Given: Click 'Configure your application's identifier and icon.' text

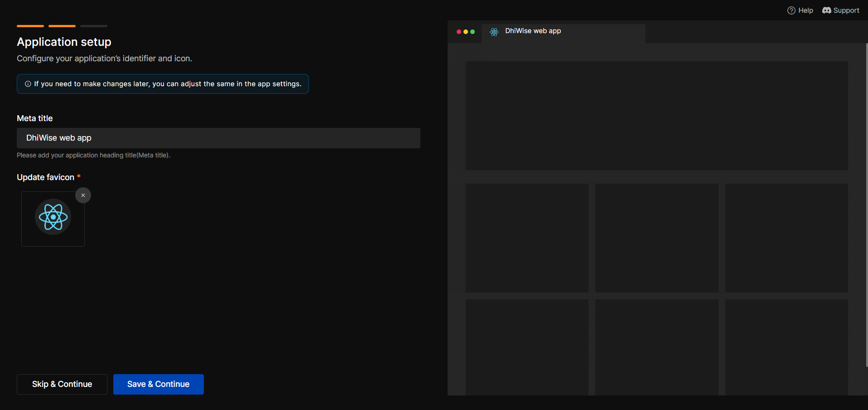Looking at the screenshot, I should [x=105, y=59].
